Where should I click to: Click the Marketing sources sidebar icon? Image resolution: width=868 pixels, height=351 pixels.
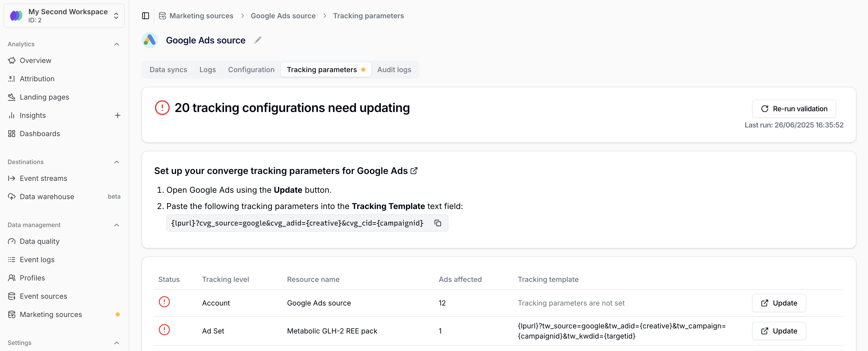pyautogui.click(x=12, y=314)
